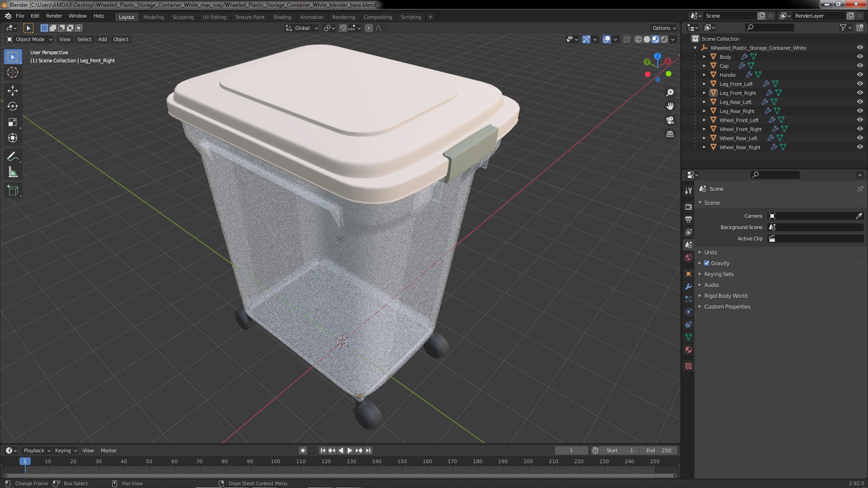
Task: Select the Rotate tool
Action: point(13,107)
